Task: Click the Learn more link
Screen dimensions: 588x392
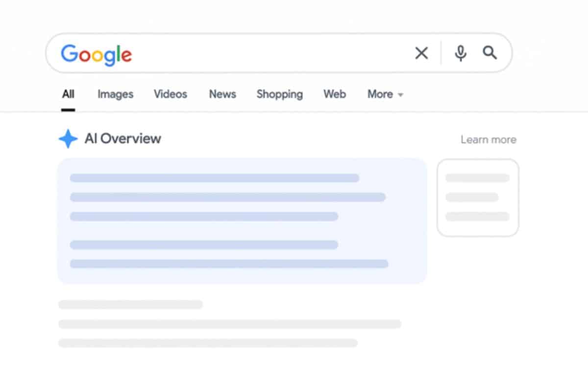Action: click(489, 140)
